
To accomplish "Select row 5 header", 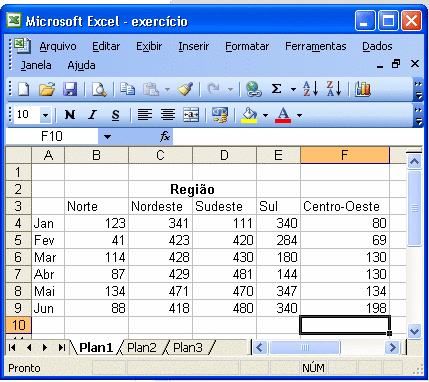I will (x=18, y=240).
